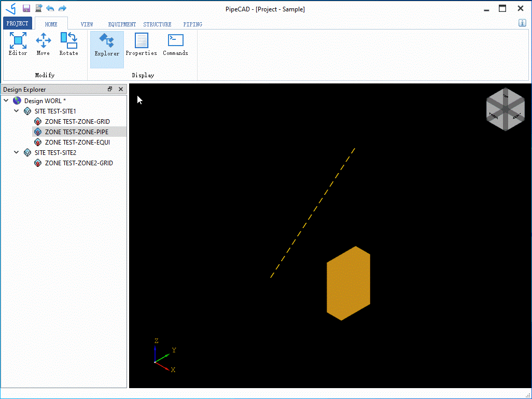Collapse the SITE TEST-SITE2 node
The width and height of the screenshot is (532, 399).
[16, 152]
